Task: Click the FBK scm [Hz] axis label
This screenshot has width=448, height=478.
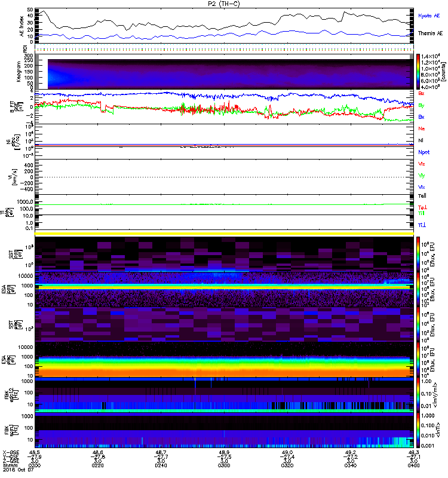Action: [x=13, y=430]
